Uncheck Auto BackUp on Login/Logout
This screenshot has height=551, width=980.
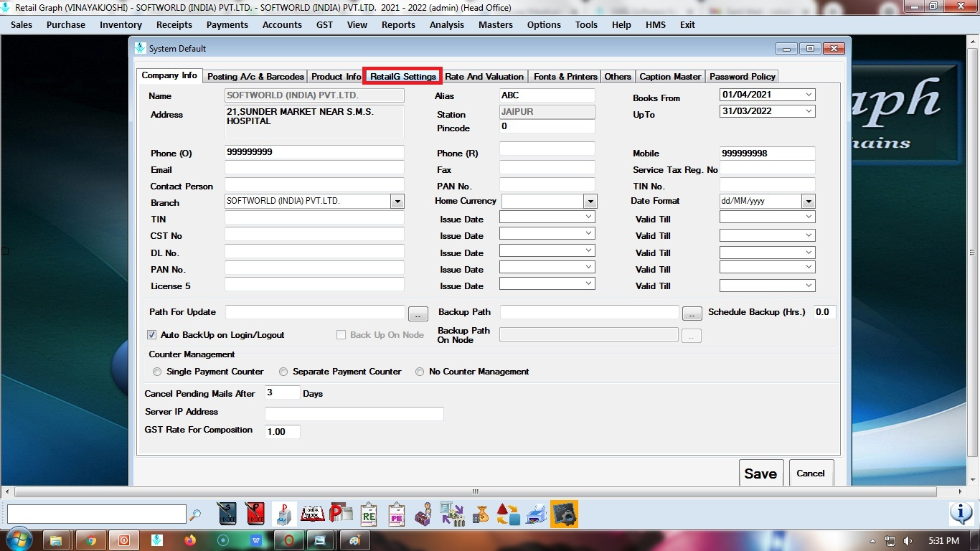coord(151,335)
